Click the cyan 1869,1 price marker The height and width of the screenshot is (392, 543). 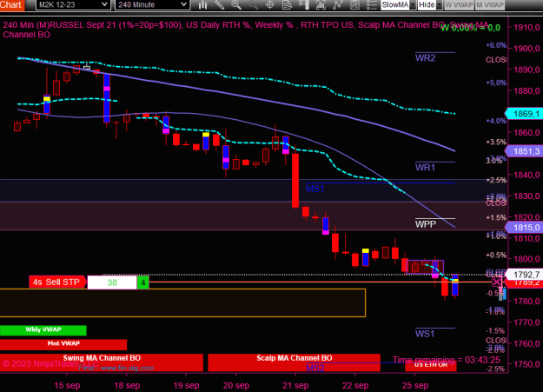click(524, 114)
